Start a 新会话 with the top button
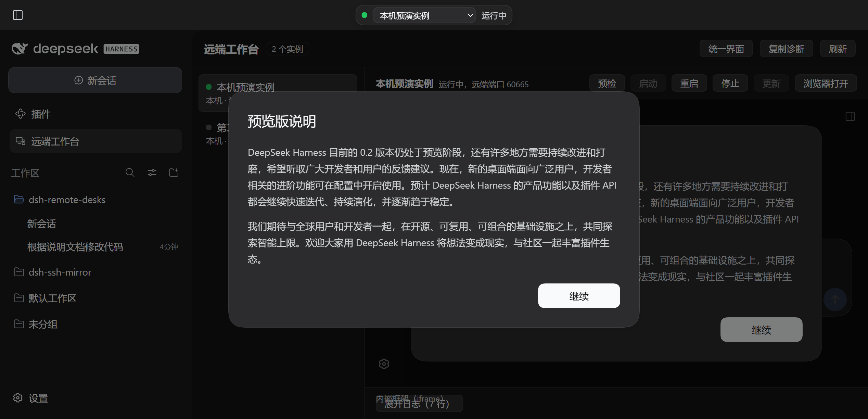Screen dimensions: 868x419 (95, 80)
